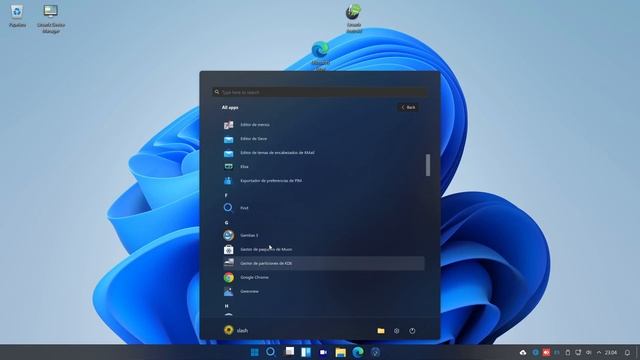Open file explorer folder on the taskbar
Image resolution: width=640 pixels, height=360 pixels.
tap(340, 352)
